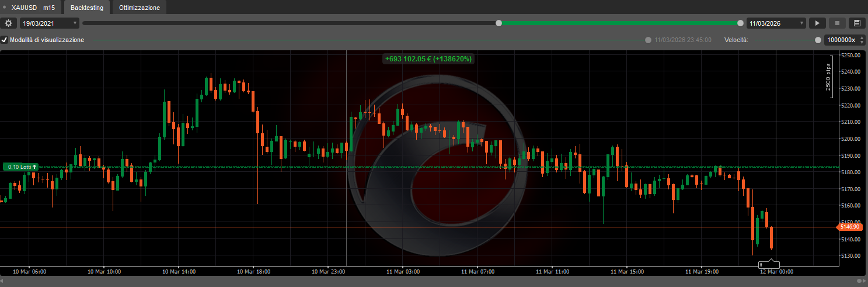The height and width of the screenshot is (287, 868).
Task: Adjust the 1000000x speed stepper arrows
Action: [x=862, y=40]
